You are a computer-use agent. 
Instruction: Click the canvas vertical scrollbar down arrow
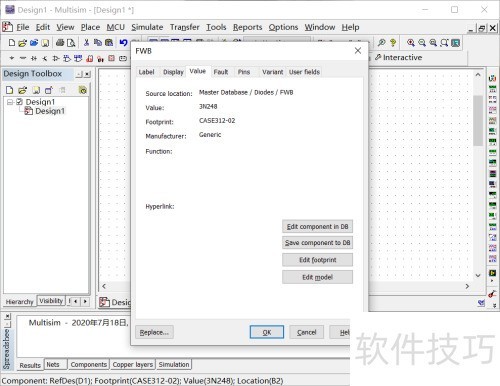click(x=478, y=275)
